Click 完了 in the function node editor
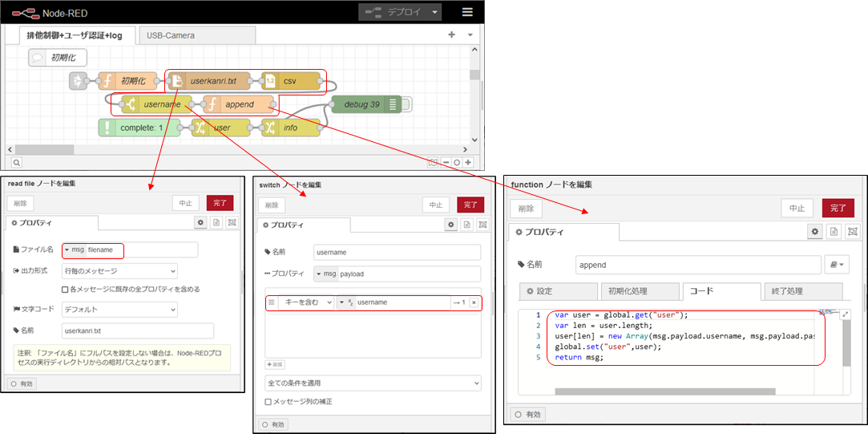Screen dimensions: 868x434 click(838, 209)
